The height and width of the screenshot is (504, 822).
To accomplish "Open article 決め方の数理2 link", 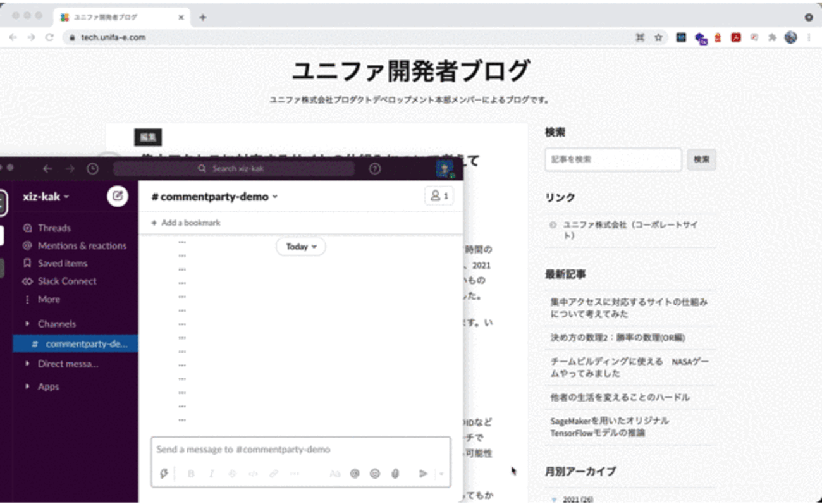I will click(x=618, y=338).
